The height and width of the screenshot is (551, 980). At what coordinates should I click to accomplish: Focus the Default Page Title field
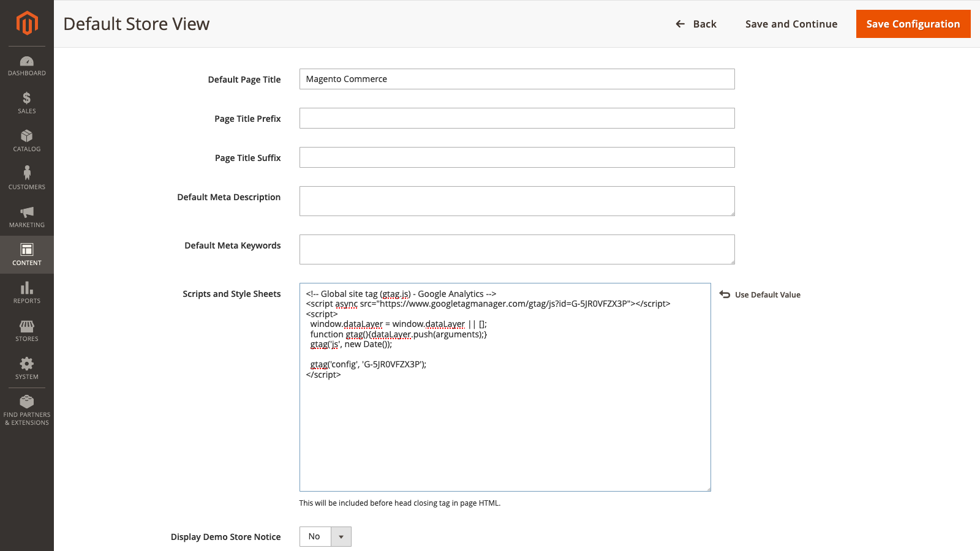pyautogui.click(x=516, y=79)
